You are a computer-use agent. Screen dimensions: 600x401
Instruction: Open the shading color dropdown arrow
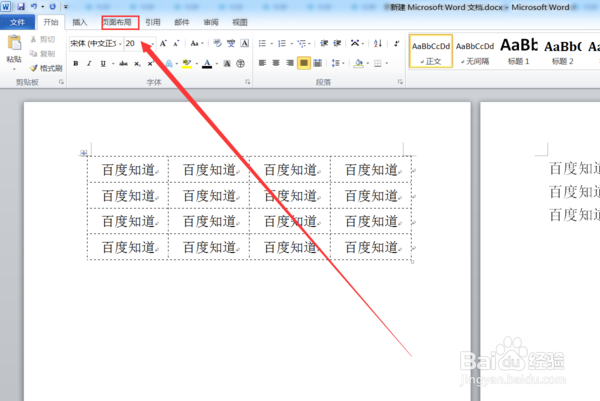point(367,63)
